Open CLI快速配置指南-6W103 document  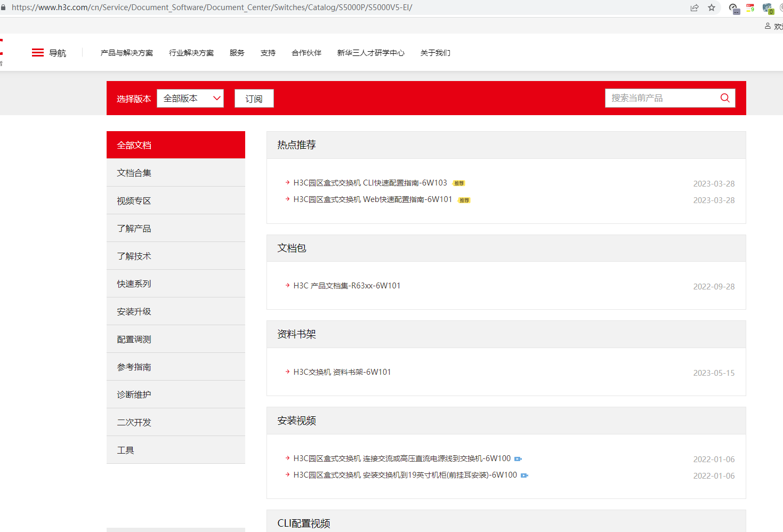[370, 183]
